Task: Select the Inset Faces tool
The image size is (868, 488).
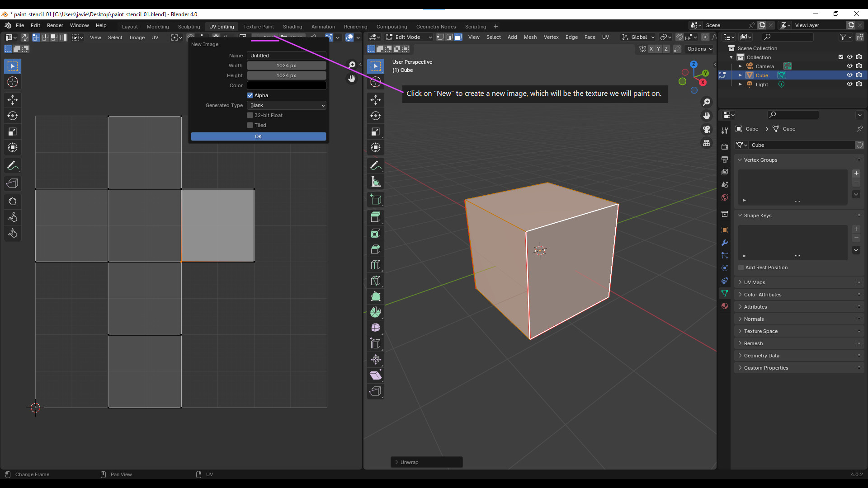Action: coord(376,233)
